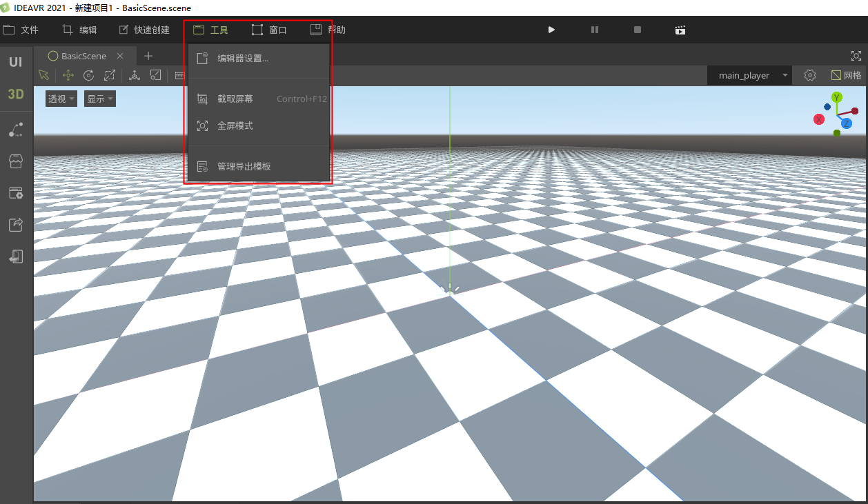Choose 截取屏幕 from the menu
This screenshot has width=868, height=504.
(259, 99)
